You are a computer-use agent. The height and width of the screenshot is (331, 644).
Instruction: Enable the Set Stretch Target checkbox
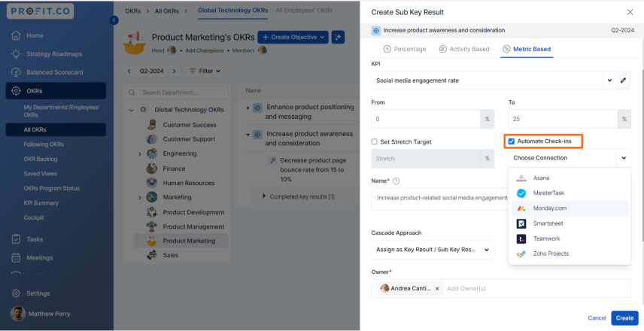(x=374, y=141)
